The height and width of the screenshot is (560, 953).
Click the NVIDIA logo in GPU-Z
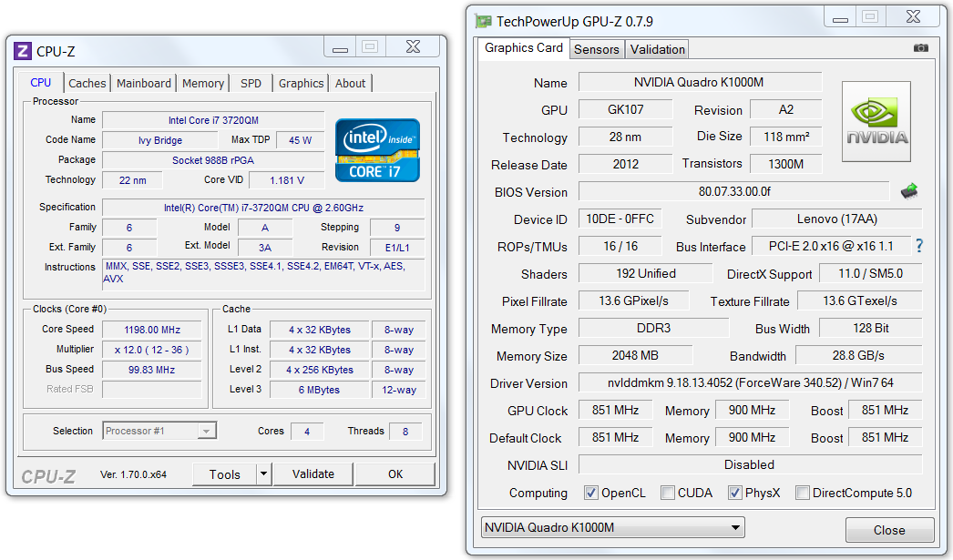pyautogui.click(x=876, y=120)
